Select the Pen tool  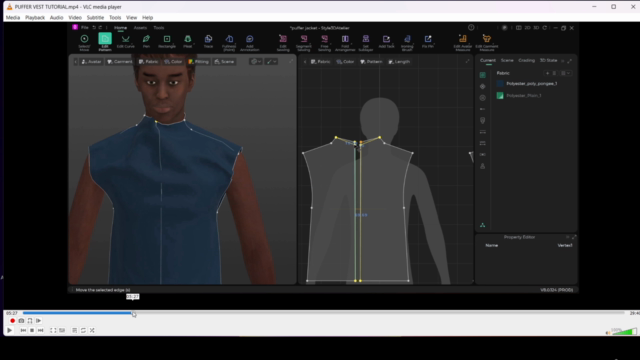click(146, 42)
